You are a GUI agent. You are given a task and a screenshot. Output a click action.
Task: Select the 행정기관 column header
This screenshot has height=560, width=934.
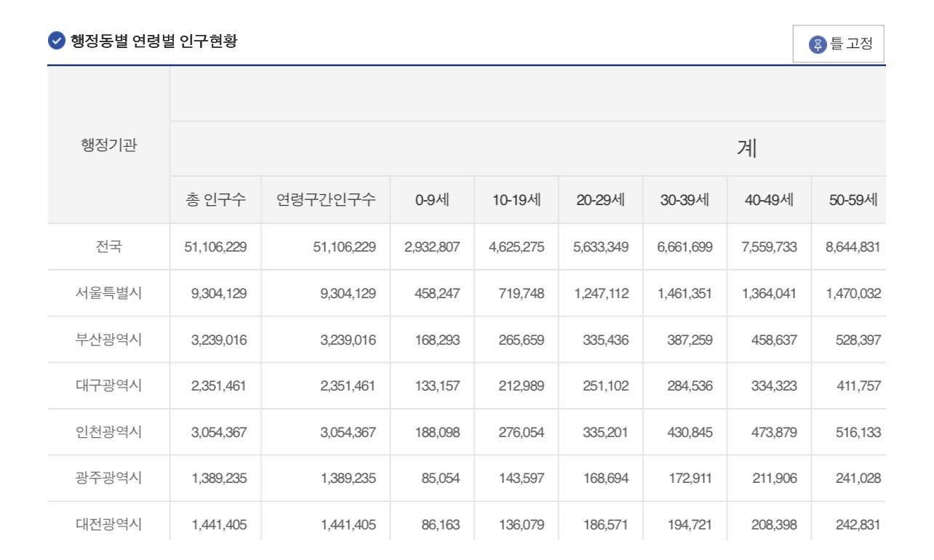point(108,145)
